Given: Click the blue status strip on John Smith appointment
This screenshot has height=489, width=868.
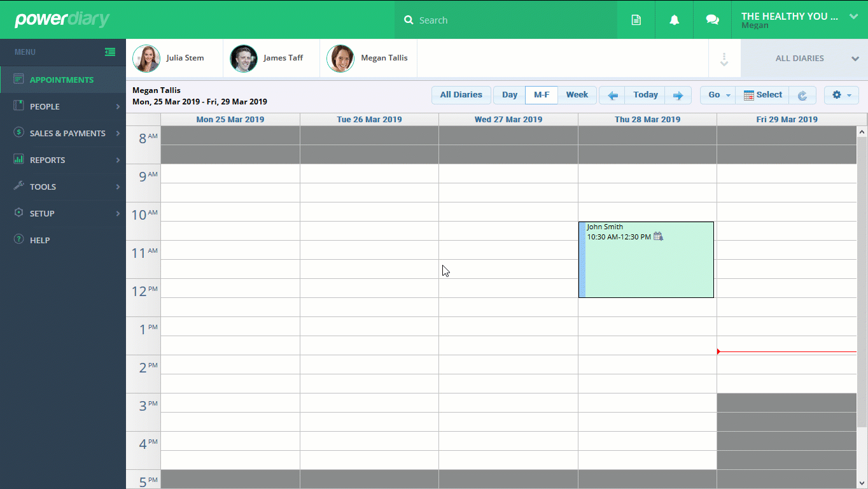Looking at the screenshot, I should click(582, 260).
